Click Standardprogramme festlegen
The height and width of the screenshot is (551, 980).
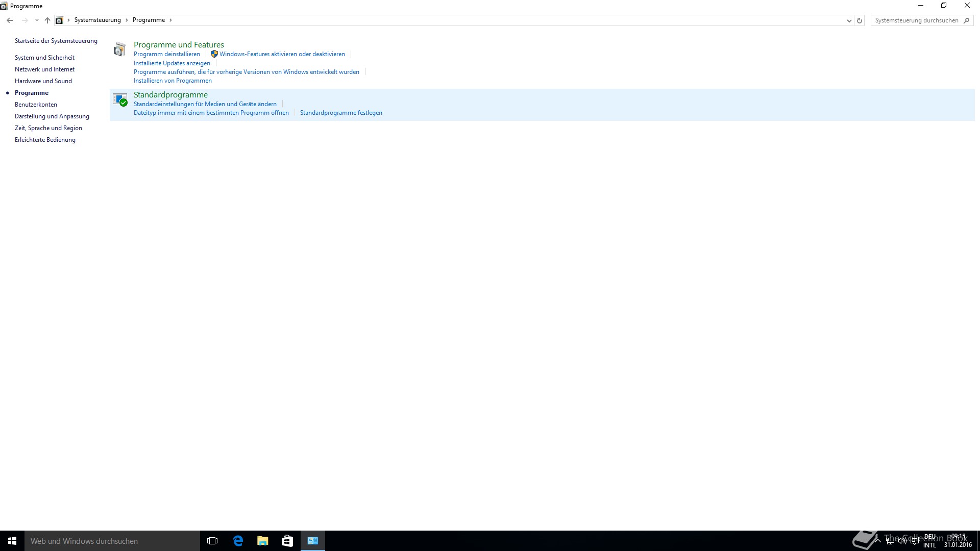coord(341,113)
